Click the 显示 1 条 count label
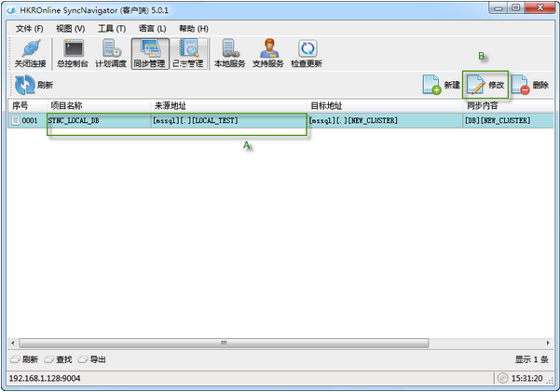The image size is (560, 392). click(531, 359)
